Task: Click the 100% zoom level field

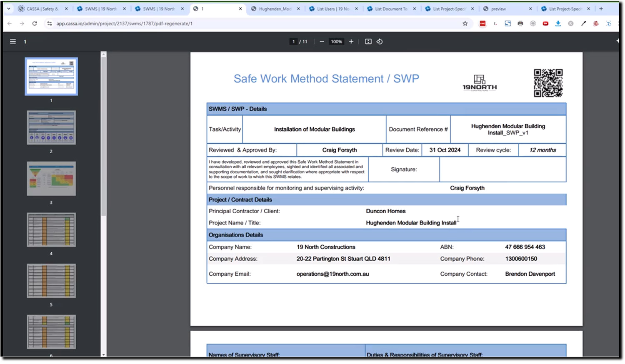Action: (x=336, y=42)
